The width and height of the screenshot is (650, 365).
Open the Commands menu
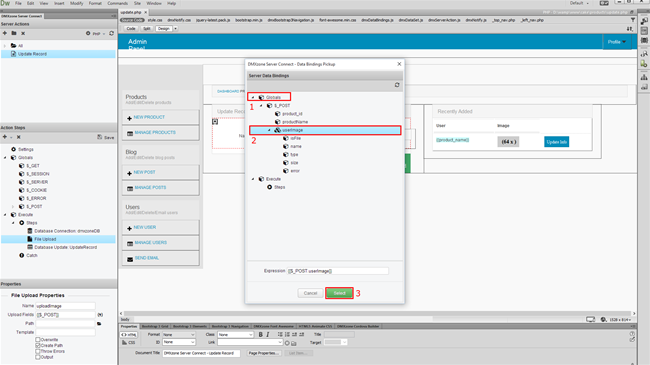click(118, 3)
